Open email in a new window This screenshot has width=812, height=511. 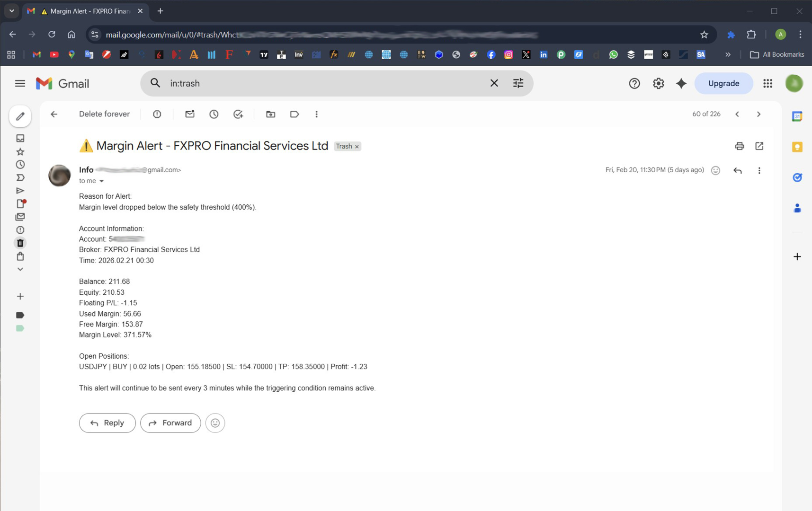point(759,146)
